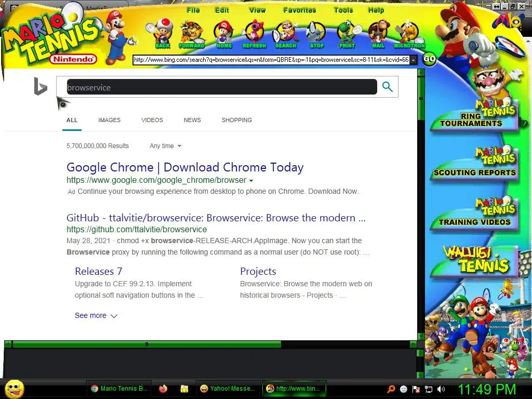
Task: Open the Tools menu
Action: 343,10
